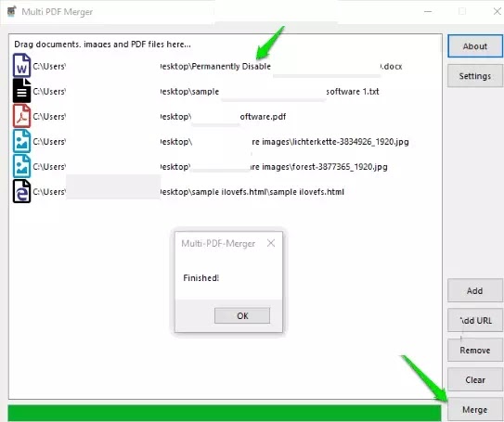Click the Add URL button
The height and width of the screenshot is (422, 504).
click(474, 320)
